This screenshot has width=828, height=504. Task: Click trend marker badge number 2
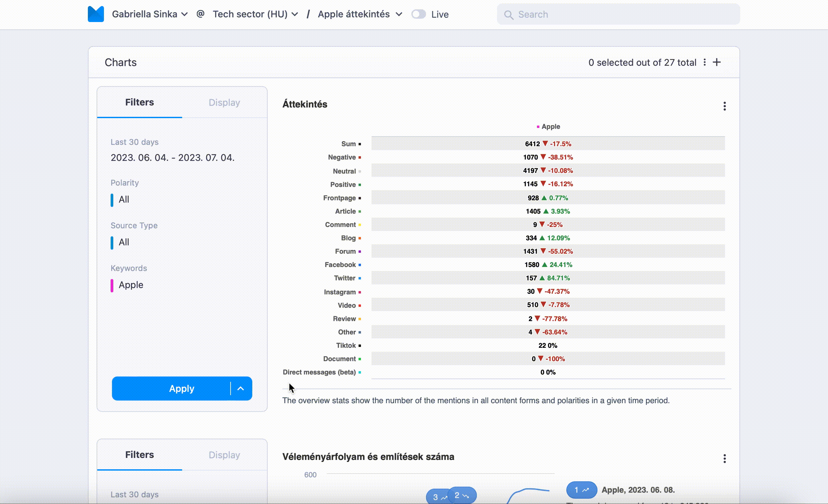coord(462,495)
